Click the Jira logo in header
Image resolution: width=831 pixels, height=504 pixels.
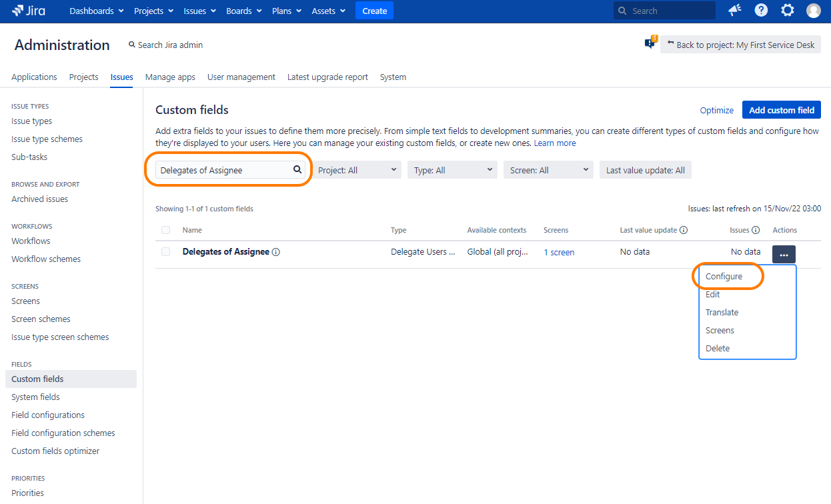(29, 11)
